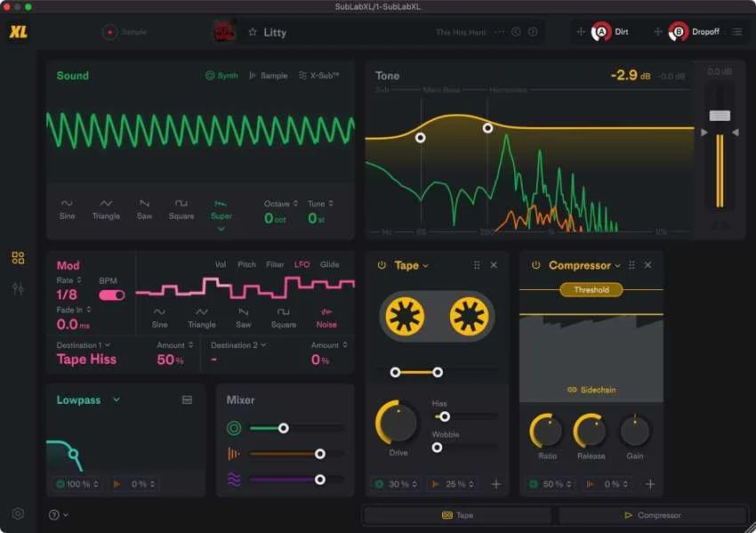Select Square LFO shape in Mod
The width and height of the screenshot is (756, 533).
[284, 319]
